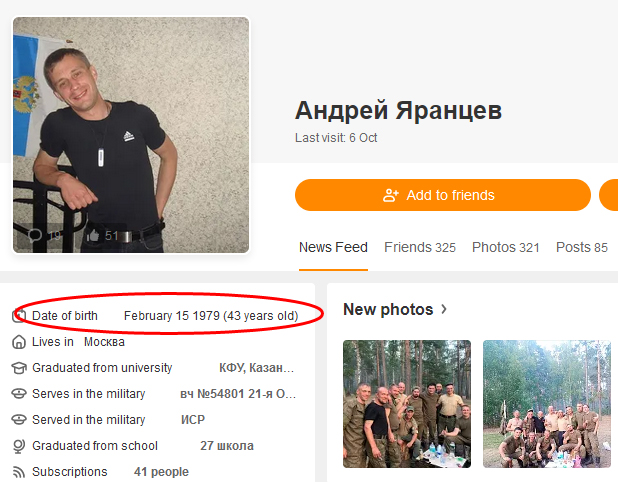Viewport: 618px width, 482px height.
Task: Click the house icon next to Lives in
Action: pyautogui.click(x=19, y=342)
